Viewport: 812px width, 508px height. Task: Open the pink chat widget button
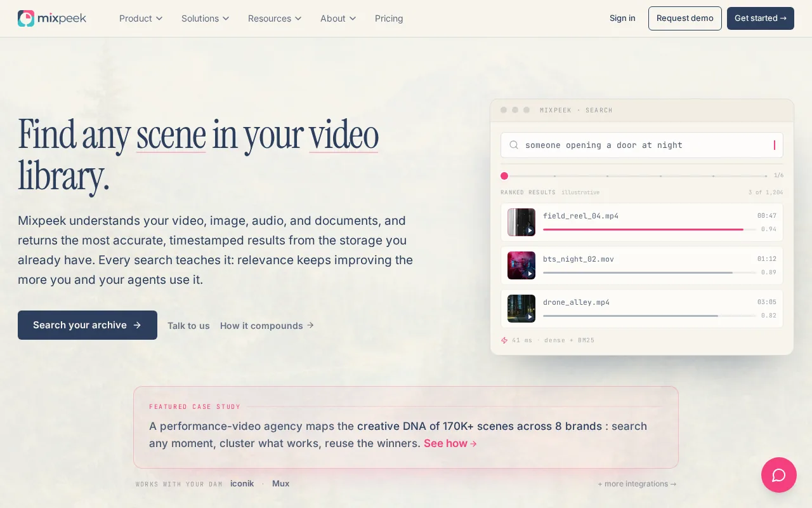[x=779, y=475]
